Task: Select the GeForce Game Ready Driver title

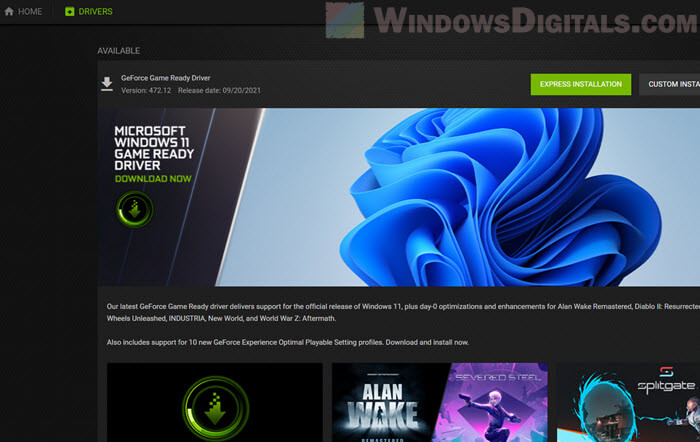Action: tap(166, 78)
